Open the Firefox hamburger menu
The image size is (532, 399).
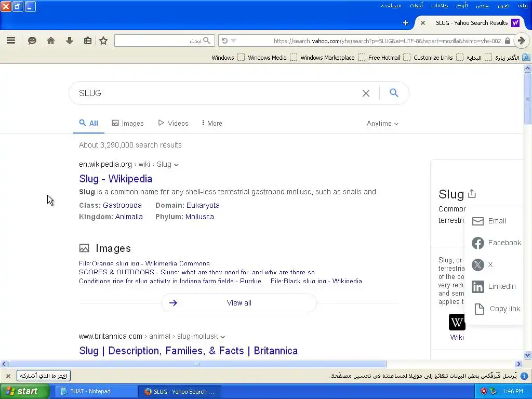(x=11, y=41)
